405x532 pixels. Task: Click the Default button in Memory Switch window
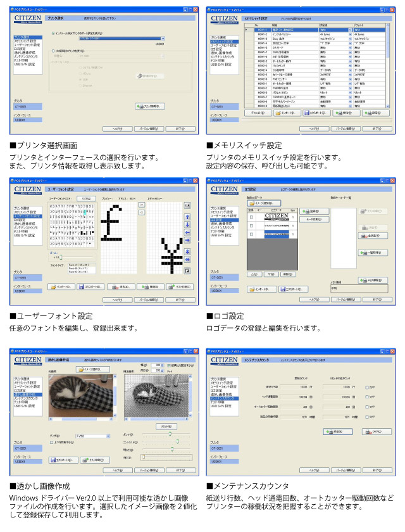tap(258, 113)
